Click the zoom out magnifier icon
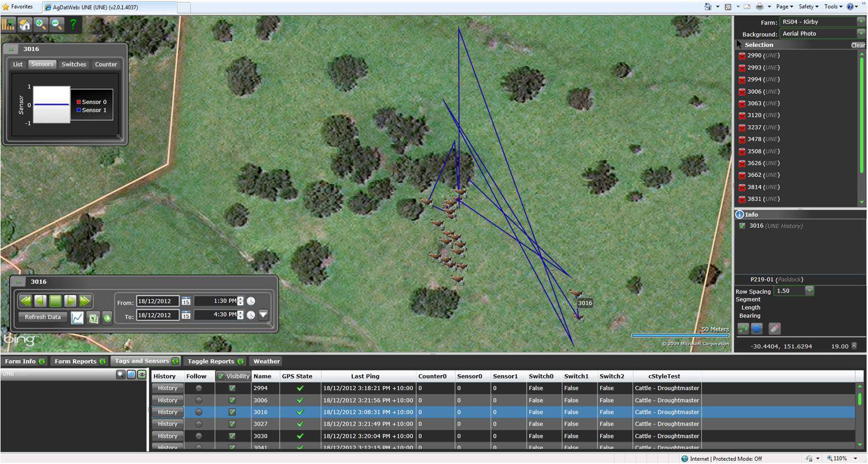The height and width of the screenshot is (464, 868). click(56, 24)
